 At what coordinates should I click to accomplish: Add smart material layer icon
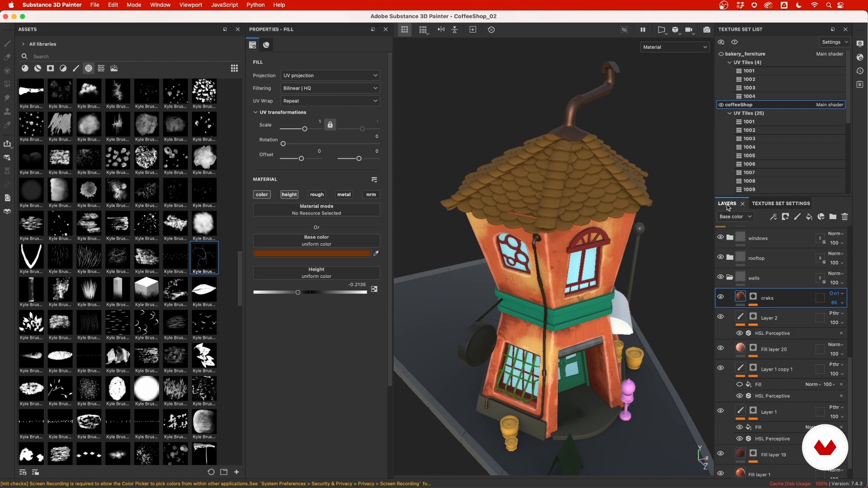coord(821,217)
